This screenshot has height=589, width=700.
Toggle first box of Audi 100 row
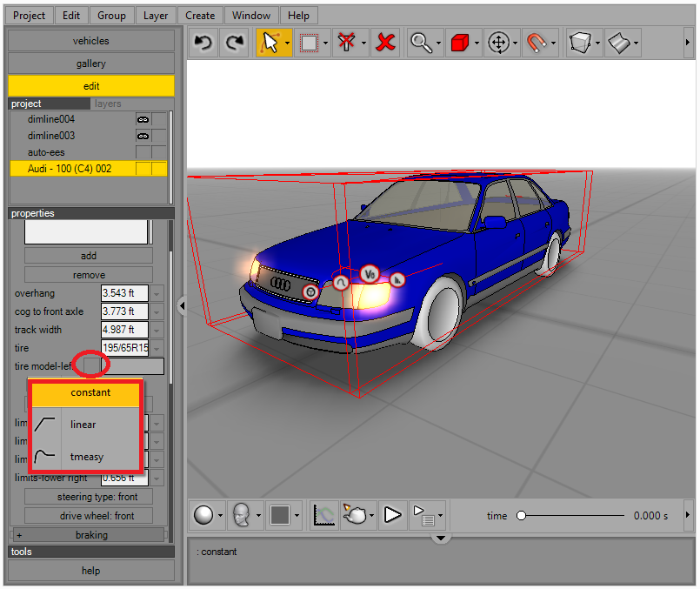pos(143,169)
